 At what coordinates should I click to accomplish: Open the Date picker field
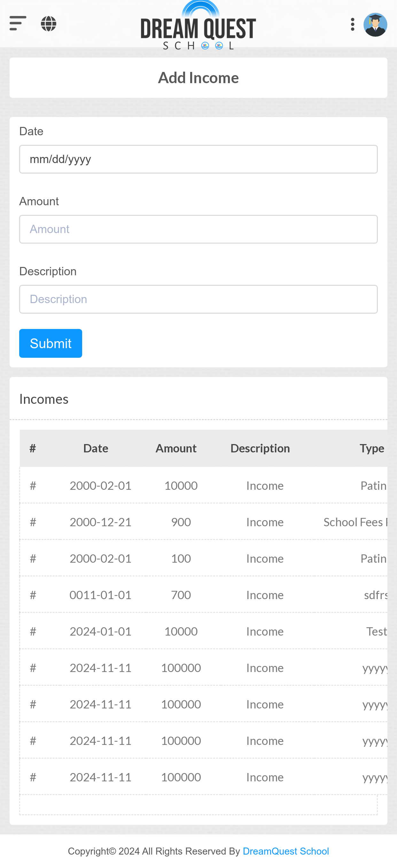[198, 159]
